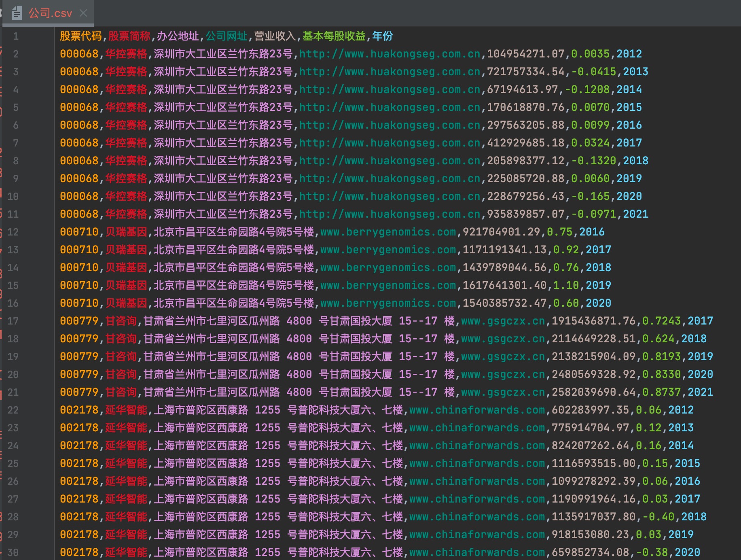The width and height of the screenshot is (741, 560).
Task: Click EPS value -0.38
Action: pyautogui.click(x=652, y=552)
